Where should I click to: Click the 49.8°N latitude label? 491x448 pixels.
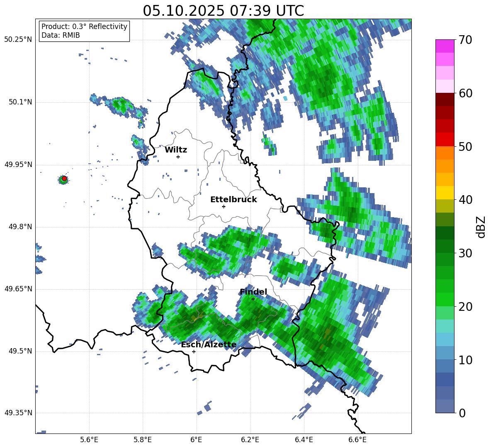pyautogui.click(x=20, y=227)
